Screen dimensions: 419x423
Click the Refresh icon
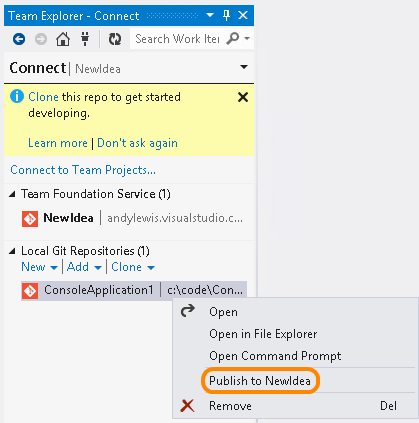click(115, 39)
